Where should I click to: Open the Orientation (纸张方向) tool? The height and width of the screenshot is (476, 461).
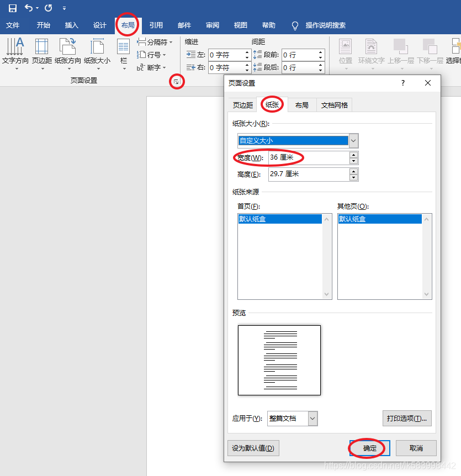68,54
